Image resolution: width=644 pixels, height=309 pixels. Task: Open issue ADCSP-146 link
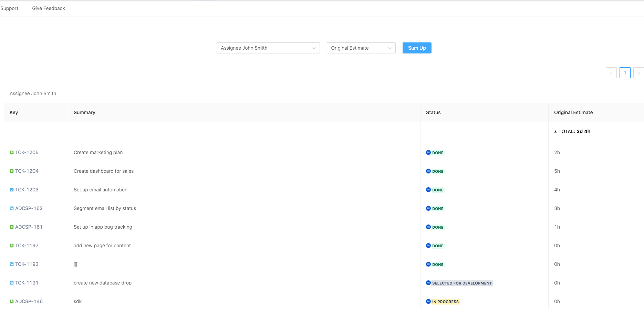[x=29, y=301]
